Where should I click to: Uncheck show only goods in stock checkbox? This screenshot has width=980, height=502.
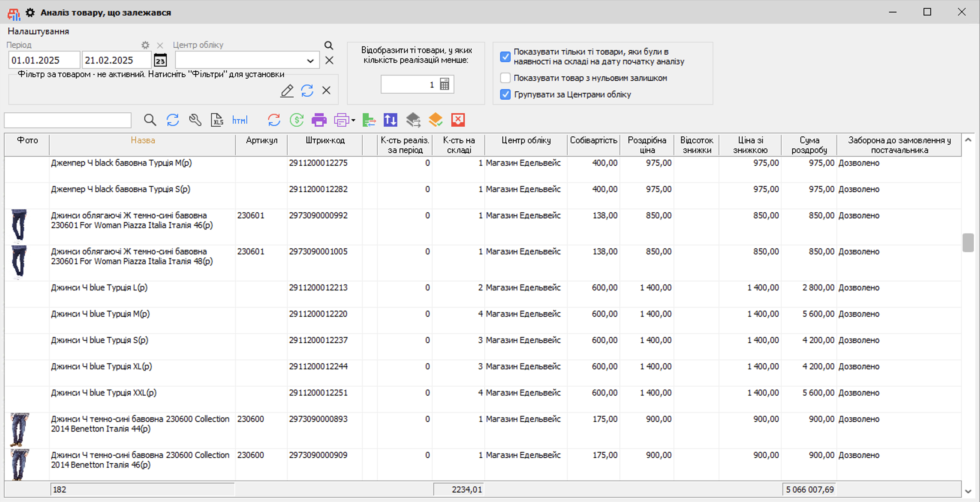505,57
